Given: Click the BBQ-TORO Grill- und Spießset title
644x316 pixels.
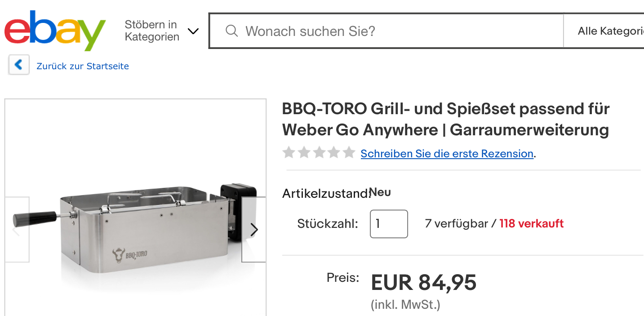Looking at the screenshot, I should click(445, 119).
